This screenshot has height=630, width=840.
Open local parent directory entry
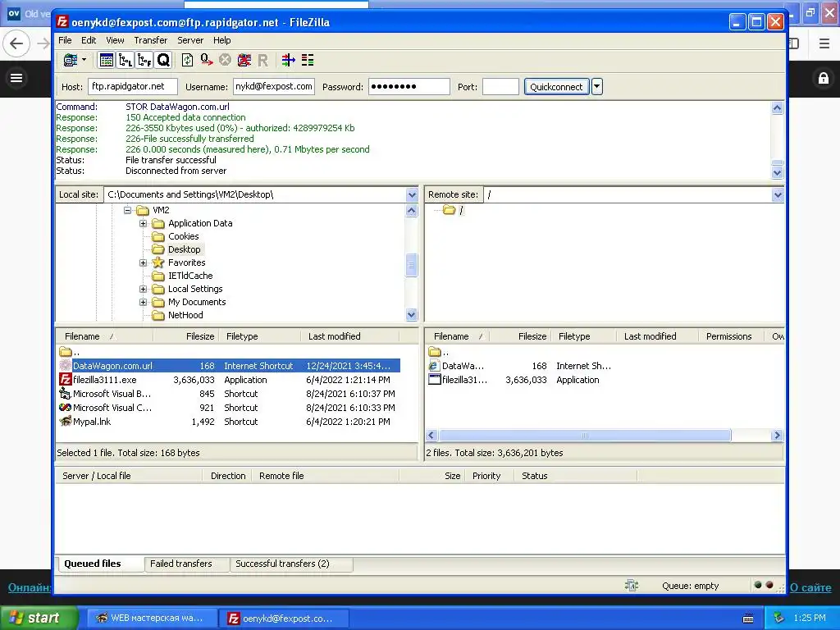70,352
